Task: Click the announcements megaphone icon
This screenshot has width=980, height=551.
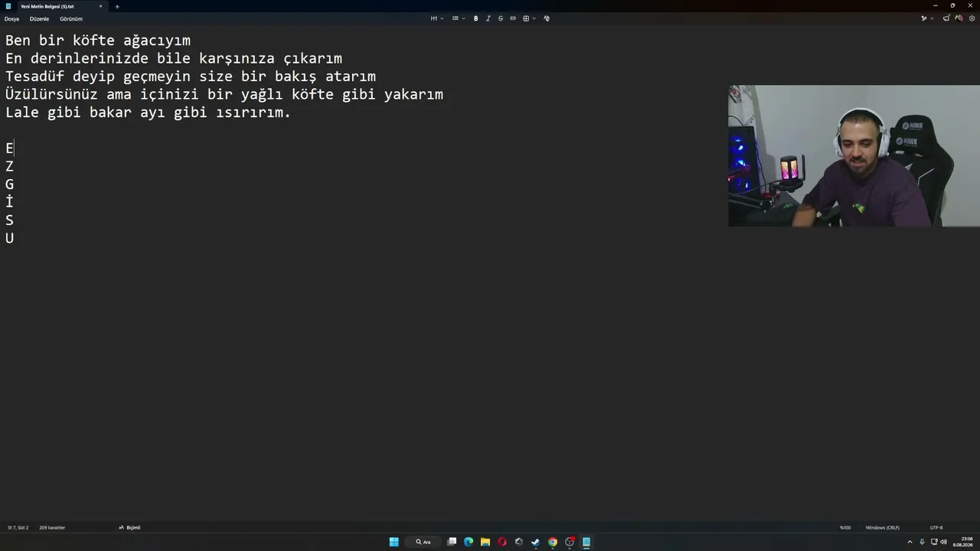Action: click(x=946, y=18)
